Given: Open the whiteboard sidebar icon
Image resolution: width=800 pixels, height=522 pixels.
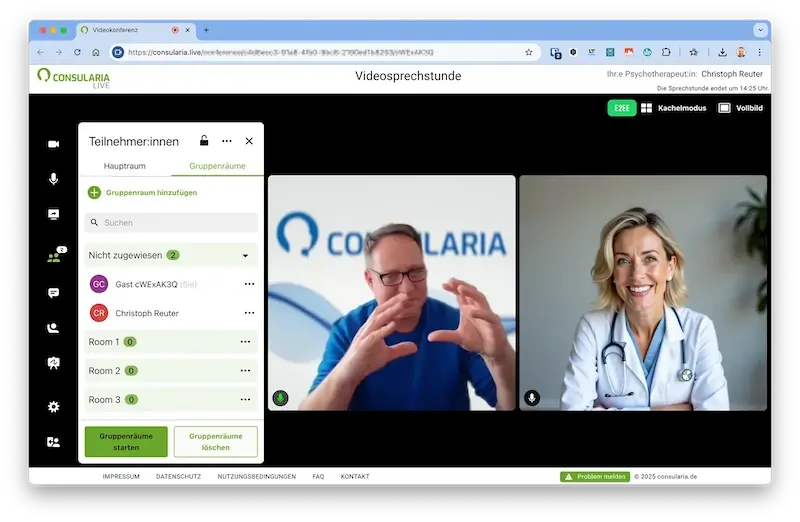Looking at the screenshot, I should (x=54, y=363).
